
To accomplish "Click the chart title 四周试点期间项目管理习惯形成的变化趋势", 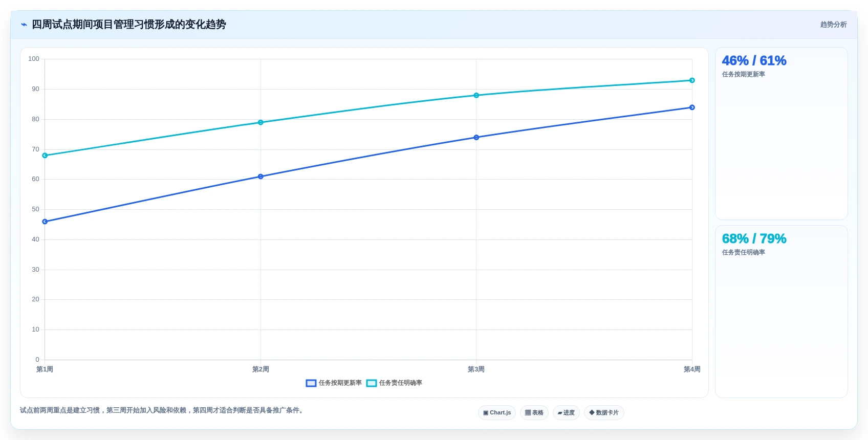I will click(129, 25).
